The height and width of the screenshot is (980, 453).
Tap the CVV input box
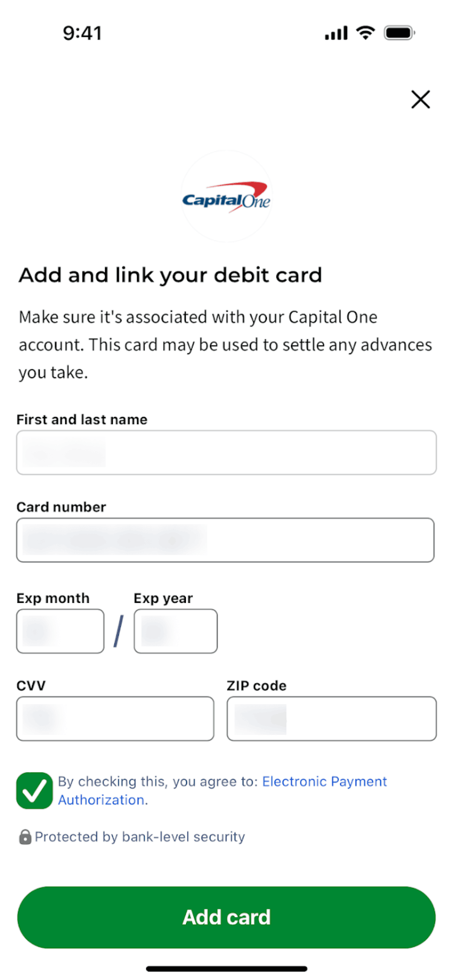click(115, 719)
